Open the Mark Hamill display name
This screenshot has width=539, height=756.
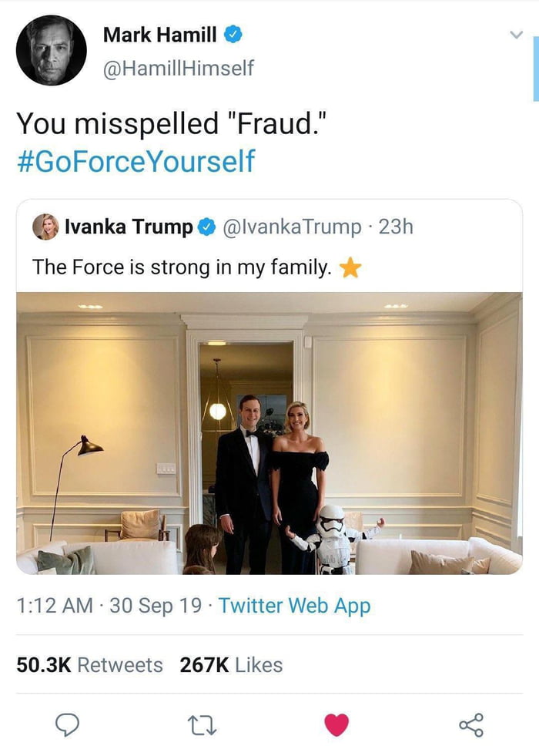coord(159,35)
